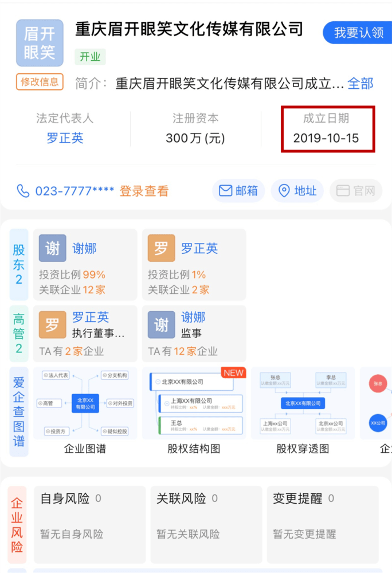Click the 修改信息 edit info button
392x573 pixels.
click(40, 82)
